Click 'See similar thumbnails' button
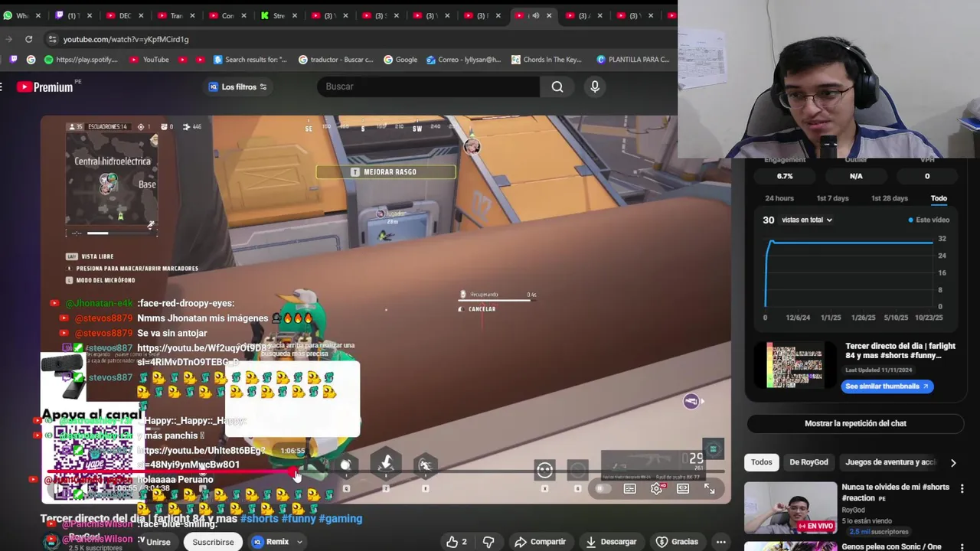 pos(887,386)
